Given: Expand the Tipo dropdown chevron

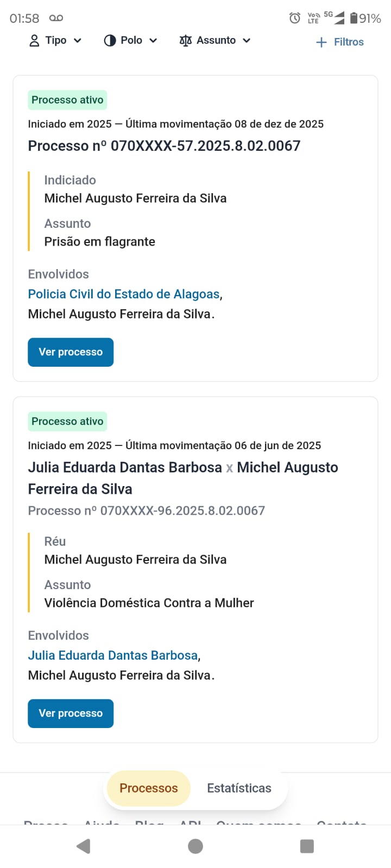Looking at the screenshot, I should point(78,41).
